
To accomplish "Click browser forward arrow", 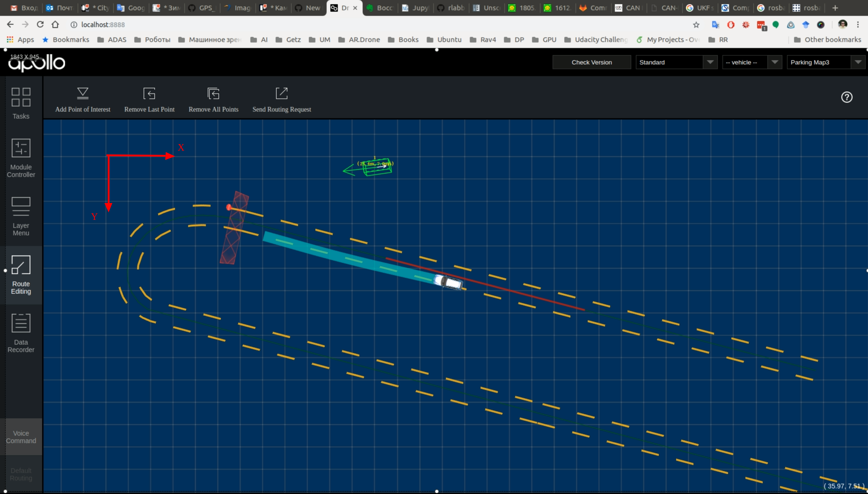I will pyautogui.click(x=25, y=24).
